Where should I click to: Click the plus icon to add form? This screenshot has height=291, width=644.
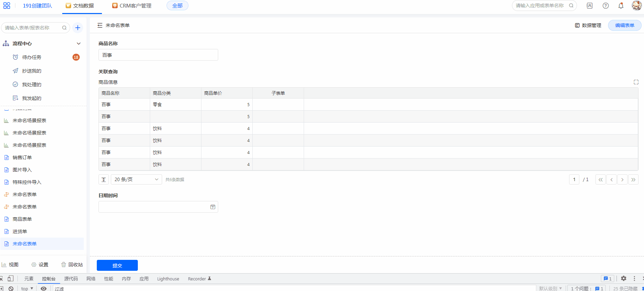tap(78, 28)
